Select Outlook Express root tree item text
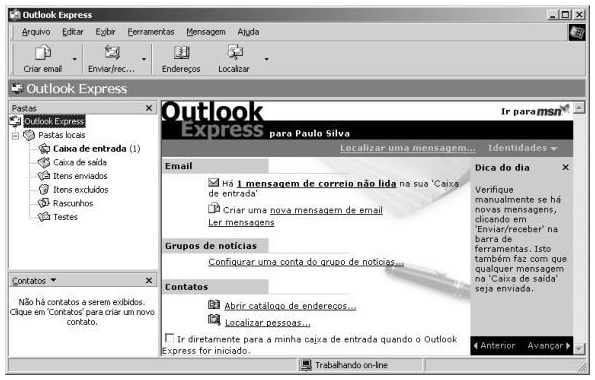 click(x=54, y=121)
